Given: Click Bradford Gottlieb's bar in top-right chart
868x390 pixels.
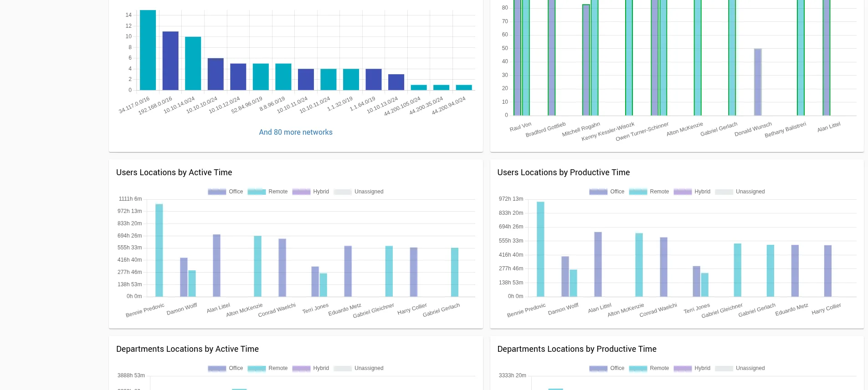Looking at the screenshot, I should pyautogui.click(x=551, y=57).
